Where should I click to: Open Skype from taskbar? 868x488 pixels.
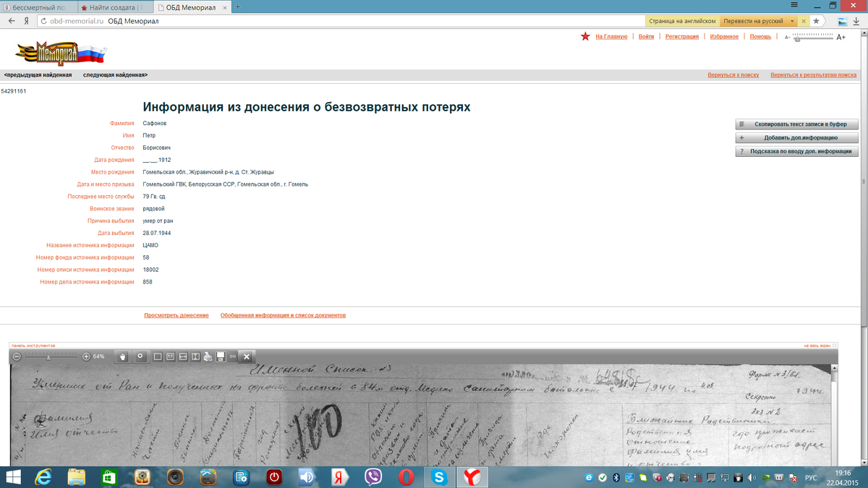[439, 477]
